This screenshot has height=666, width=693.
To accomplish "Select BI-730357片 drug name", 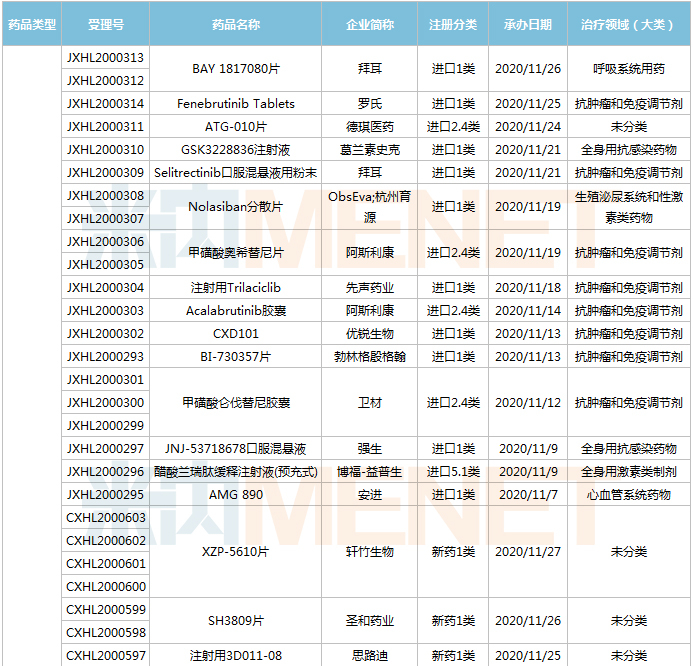I will (x=235, y=356).
